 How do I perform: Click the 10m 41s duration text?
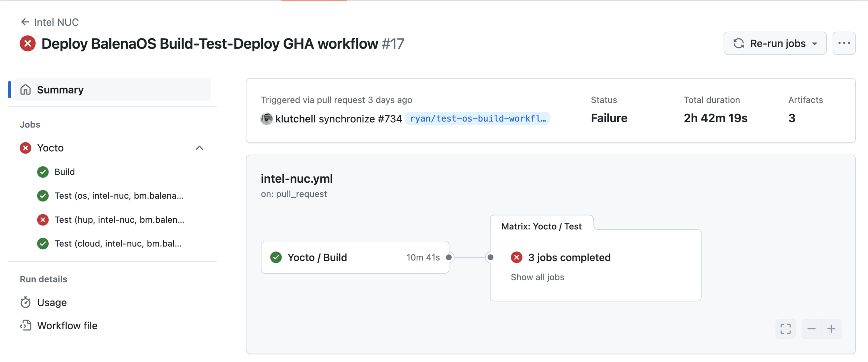423,257
